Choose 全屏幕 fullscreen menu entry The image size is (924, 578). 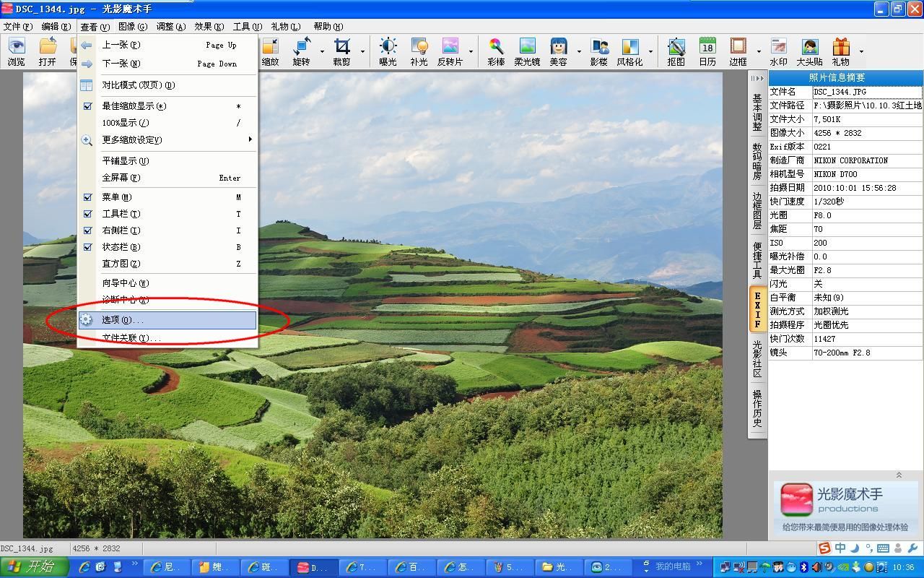point(167,178)
